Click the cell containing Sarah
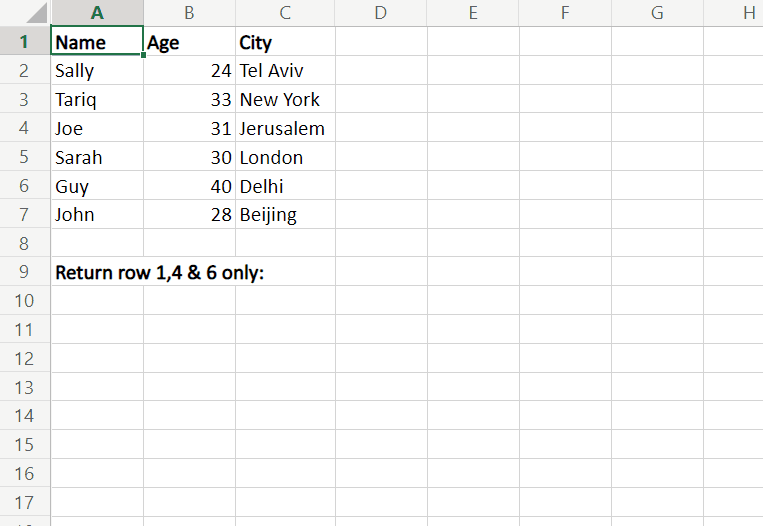The height and width of the screenshot is (526, 763). 97,158
